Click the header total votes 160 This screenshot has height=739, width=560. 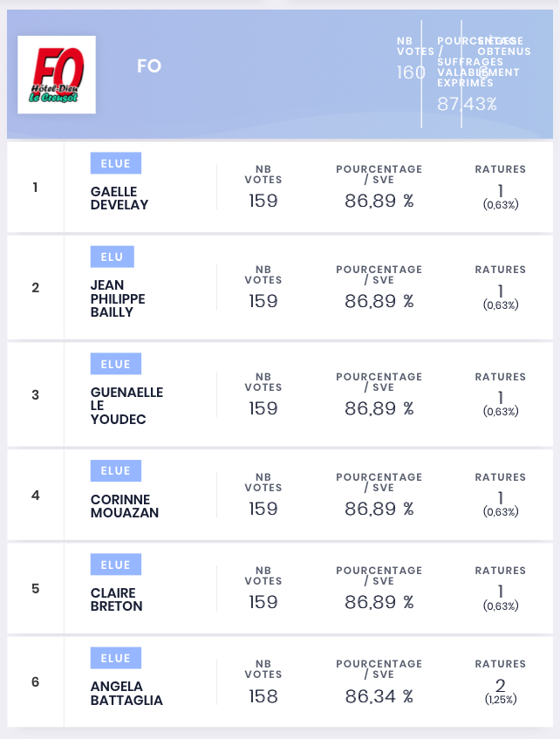[x=411, y=72]
